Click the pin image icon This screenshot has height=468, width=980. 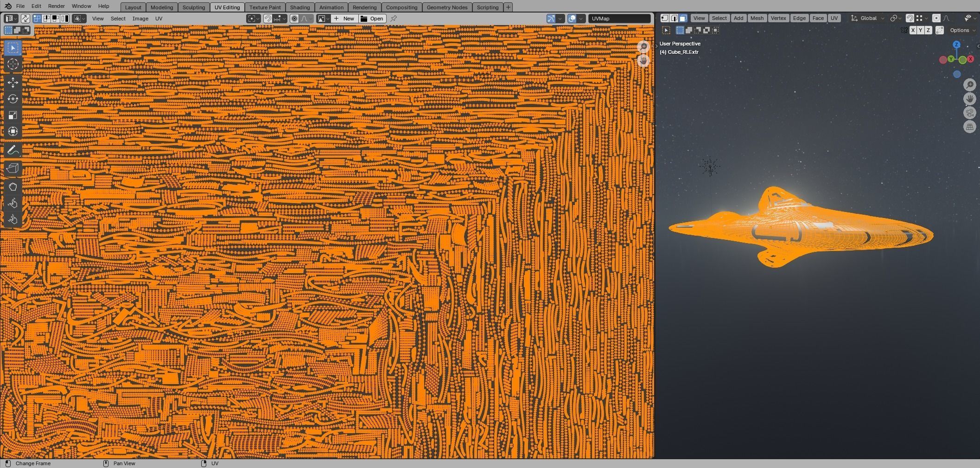(x=394, y=19)
